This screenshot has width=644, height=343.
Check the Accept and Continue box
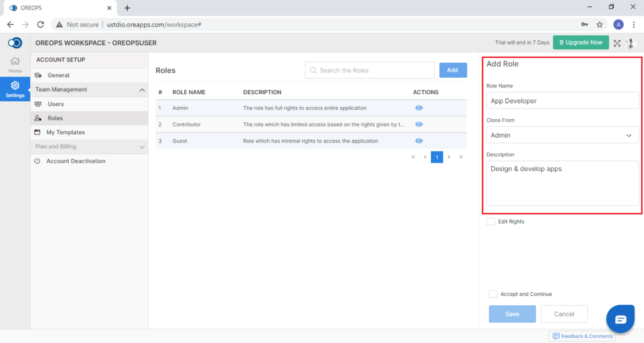[493, 294]
